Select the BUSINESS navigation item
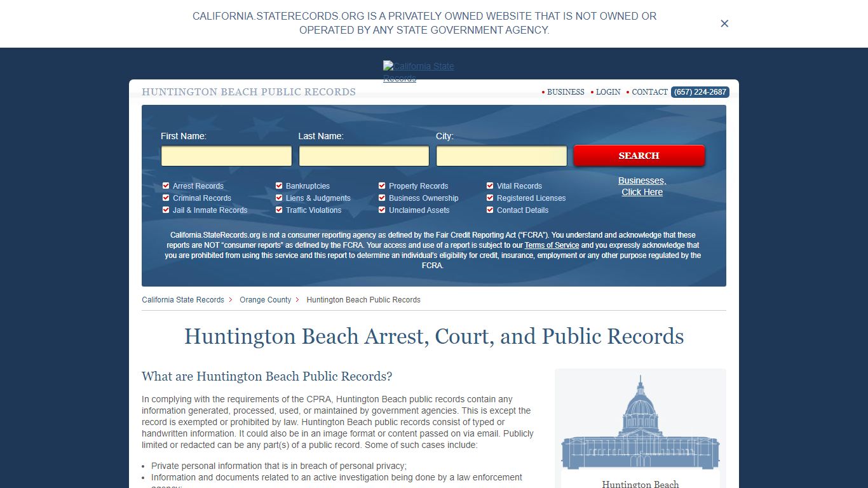This screenshot has height=488, width=868. pyautogui.click(x=565, y=92)
